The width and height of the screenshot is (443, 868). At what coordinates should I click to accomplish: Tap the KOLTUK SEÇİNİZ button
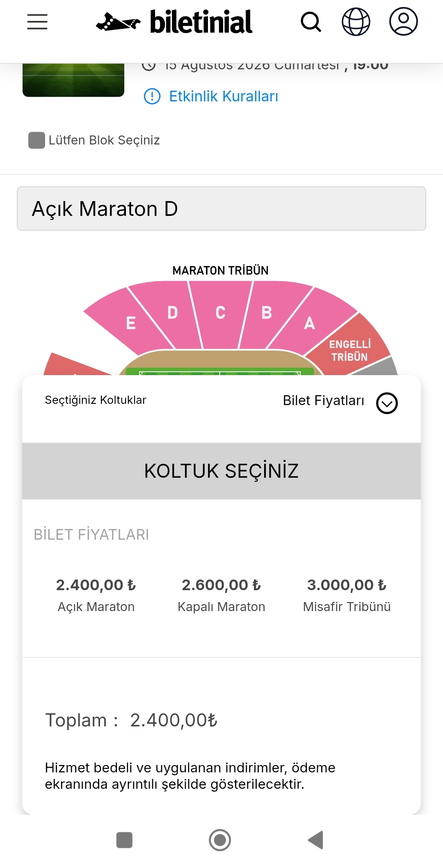click(x=221, y=471)
